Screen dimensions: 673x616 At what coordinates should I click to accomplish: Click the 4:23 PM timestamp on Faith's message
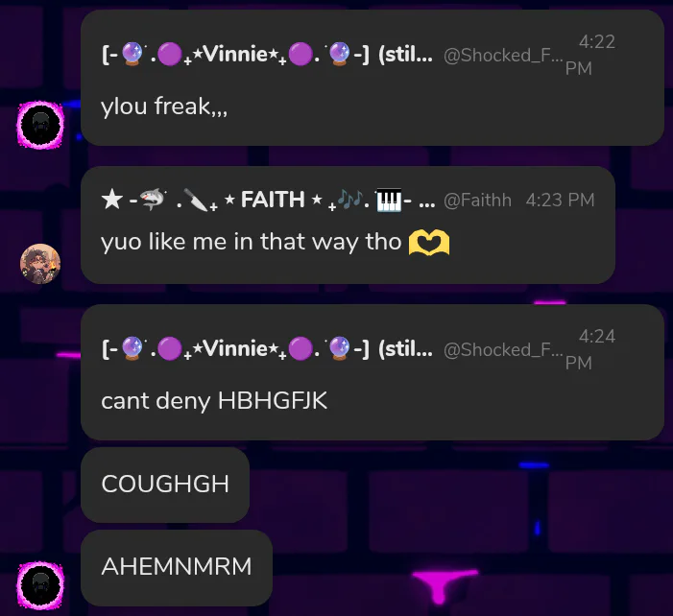tap(560, 201)
